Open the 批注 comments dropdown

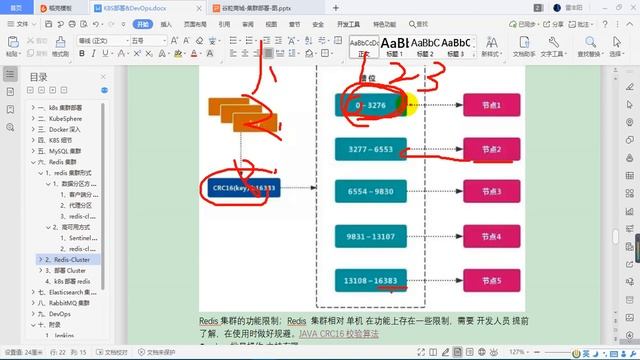581,24
